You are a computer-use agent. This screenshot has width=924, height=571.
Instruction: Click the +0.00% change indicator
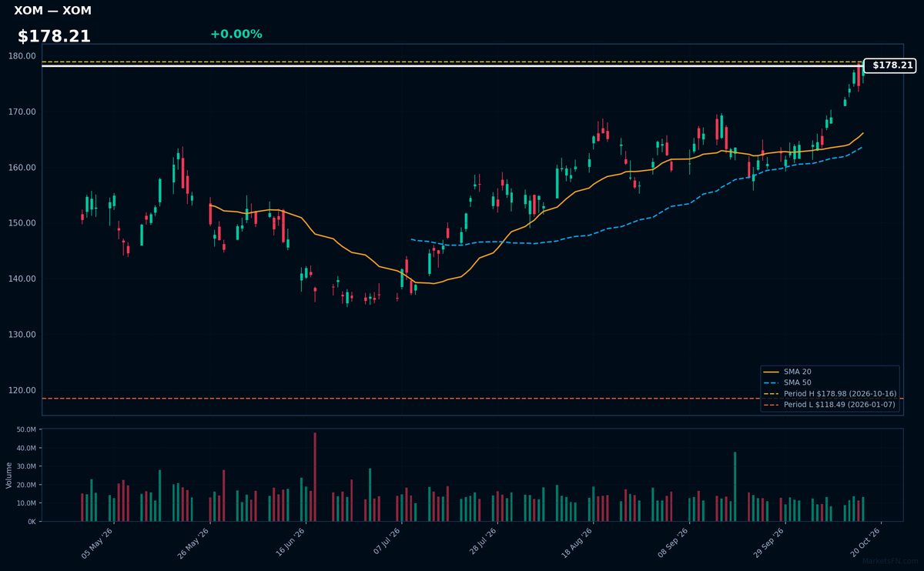(236, 34)
